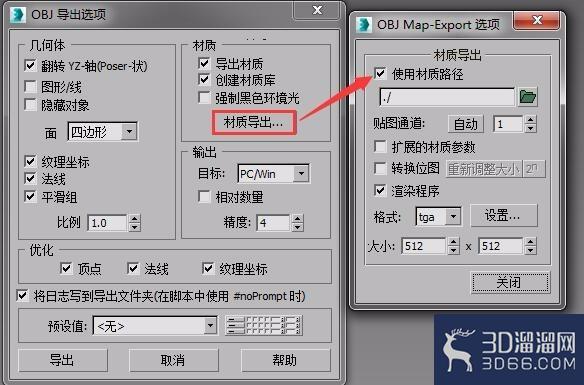The width and height of the screenshot is (584, 385).
Task: Click the width size field showing 512
Action: coord(424,246)
